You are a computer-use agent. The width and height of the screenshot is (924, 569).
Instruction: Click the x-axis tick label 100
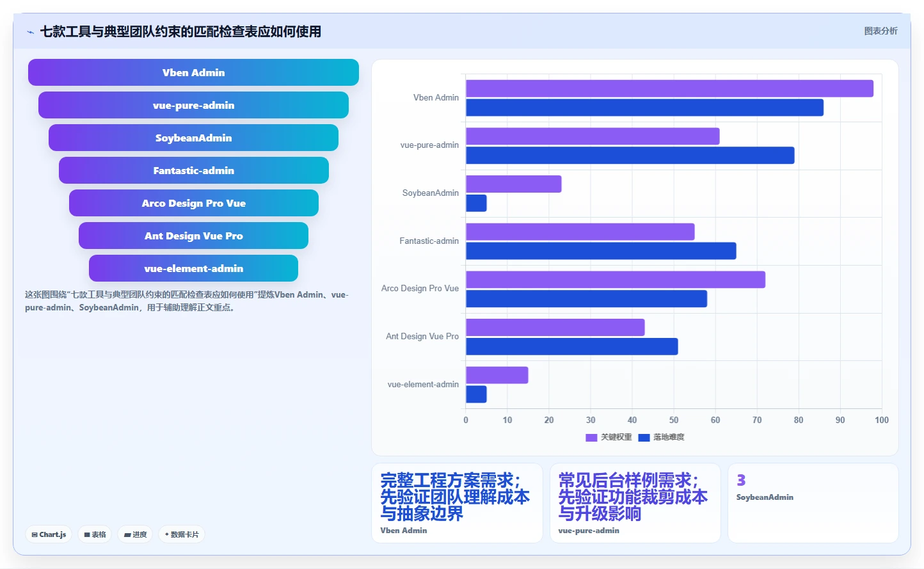coord(882,420)
